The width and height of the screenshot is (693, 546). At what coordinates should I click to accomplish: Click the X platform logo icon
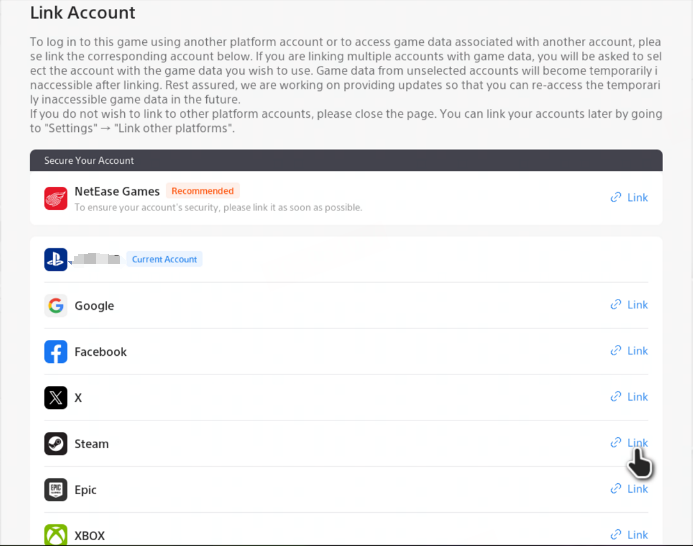[x=56, y=398]
